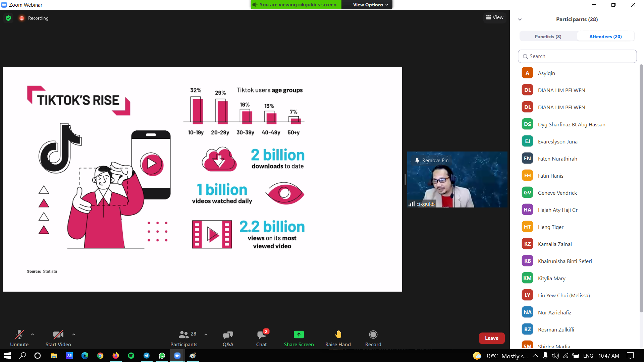Open File Explorer from taskbar
Image resolution: width=644 pixels, height=362 pixels.
click(54, 356)
